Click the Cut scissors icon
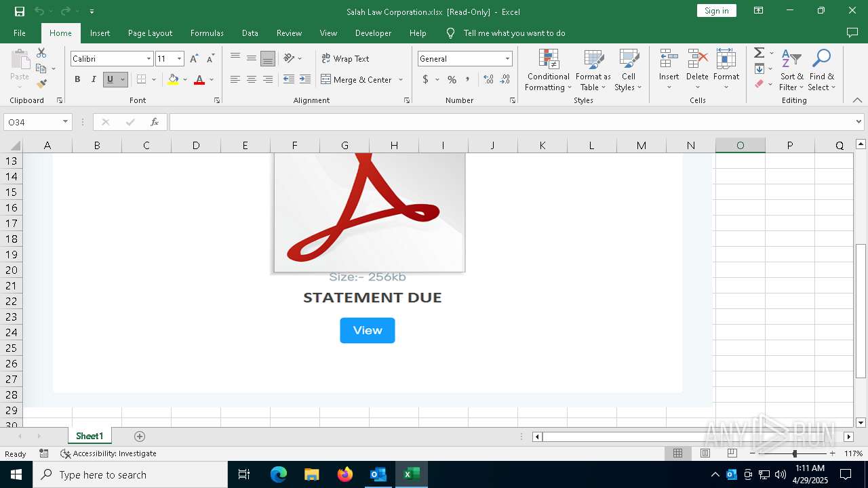Screen dimensions: 868x488 tap(41, 53)
